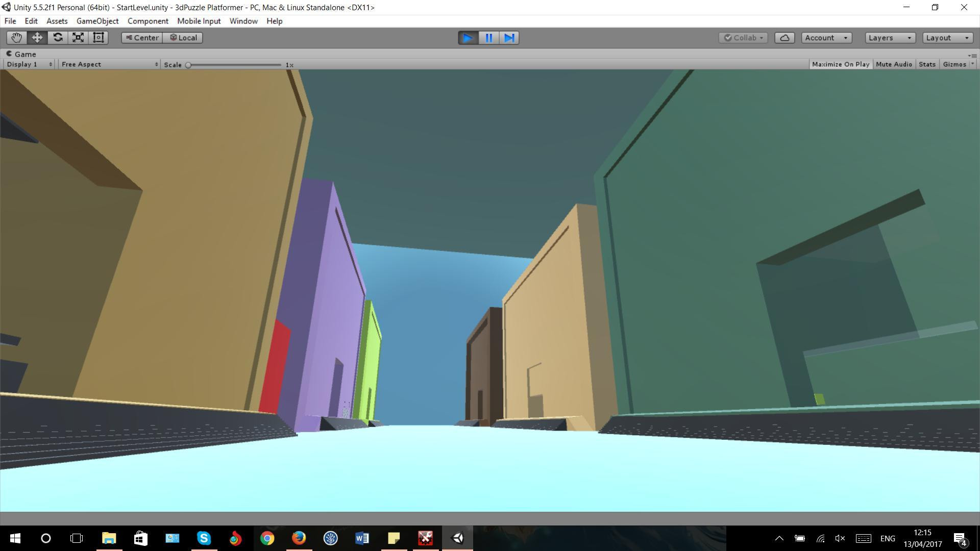The image size is (980, 551).
Task: Open the Action Center notifications
Action: coord(960,538)
